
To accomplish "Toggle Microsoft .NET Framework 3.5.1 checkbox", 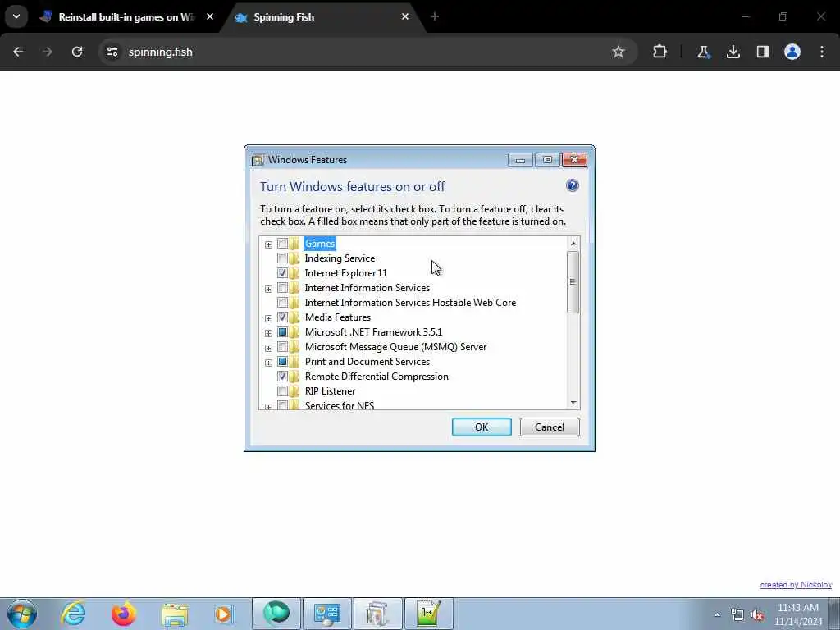I will pyautogui.click(x=282, y=331).
